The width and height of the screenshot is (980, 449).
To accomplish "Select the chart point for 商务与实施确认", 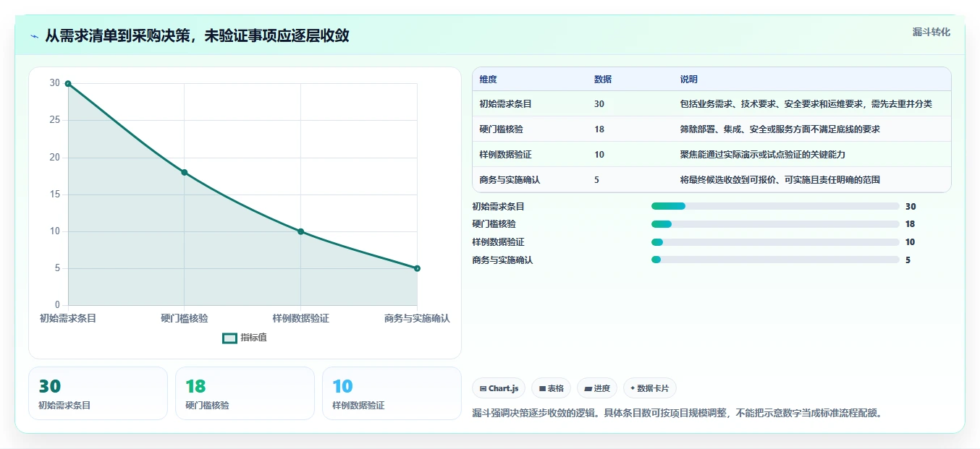I will (417, 268).
